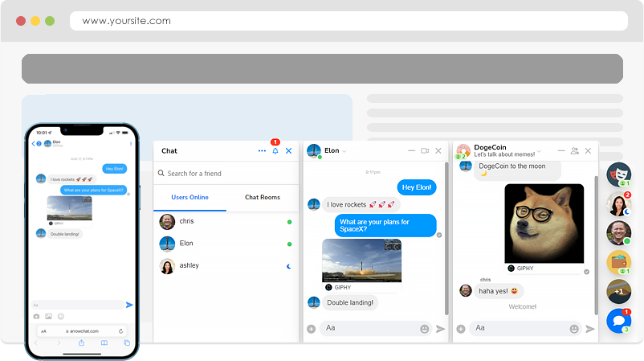Click the plus attachment button in DogeCoin chat
Screen dimensions: 644x361
pyautogui.click(x=461, y=329)
